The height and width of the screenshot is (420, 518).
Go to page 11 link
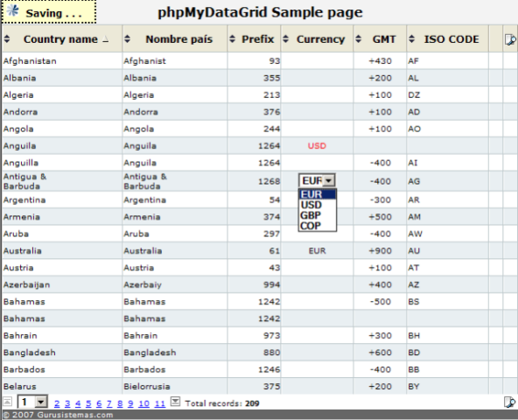tap(160, 403)
